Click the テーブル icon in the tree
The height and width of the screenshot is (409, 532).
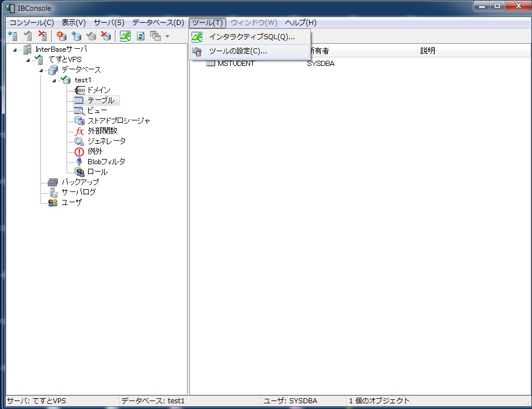click(x=78, y=101)
